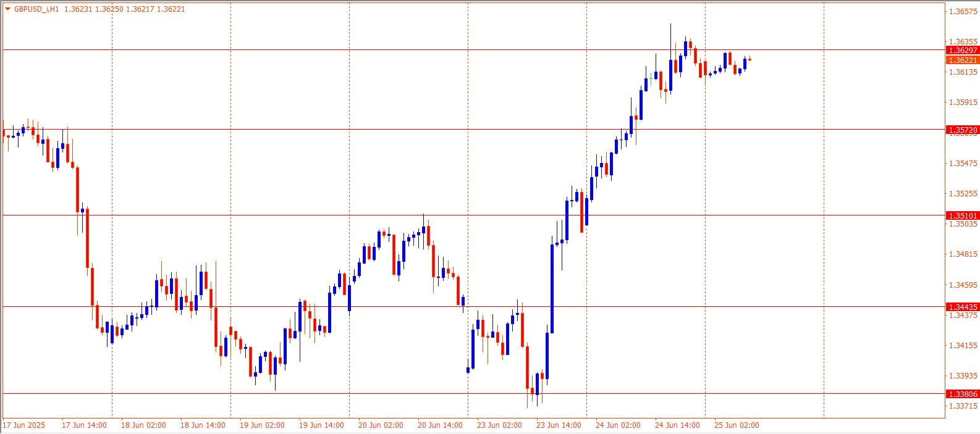The height and width of the screenshot is (434, 980).
Task: Click the 1.36355 price scale value
Action: tap(963, 42)
